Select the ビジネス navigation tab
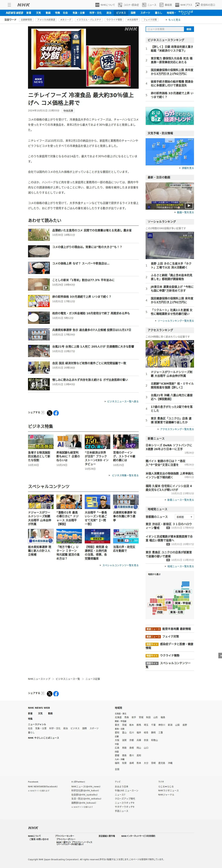 pyautogui.click(x=121, y=13)
